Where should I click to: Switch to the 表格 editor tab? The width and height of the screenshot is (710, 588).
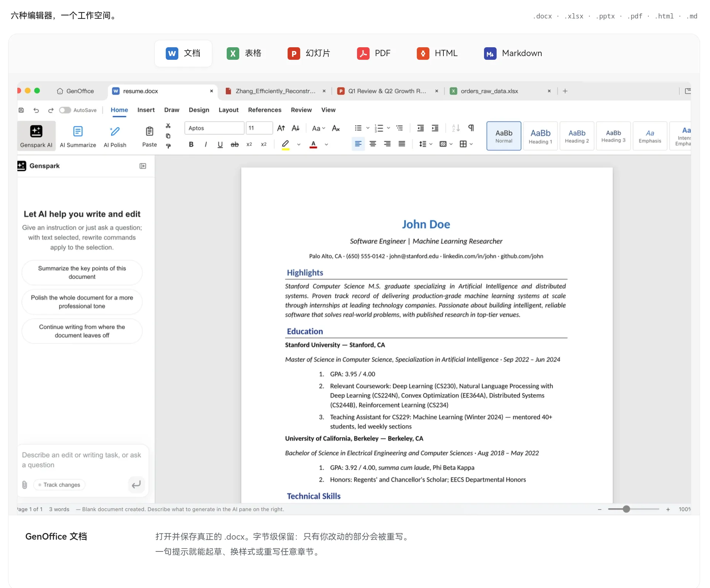pyautogui.click(x=244, y=54)
